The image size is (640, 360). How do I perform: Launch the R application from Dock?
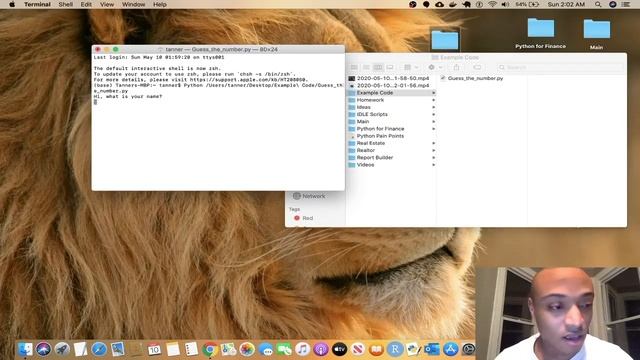pyautogui.click(x=395, y=349)
